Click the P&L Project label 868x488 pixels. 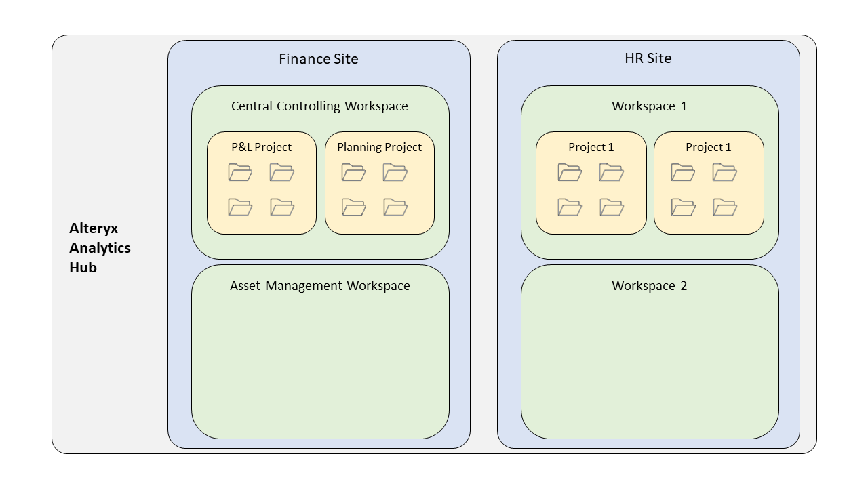pyautogui.click(x=262, y=147)
